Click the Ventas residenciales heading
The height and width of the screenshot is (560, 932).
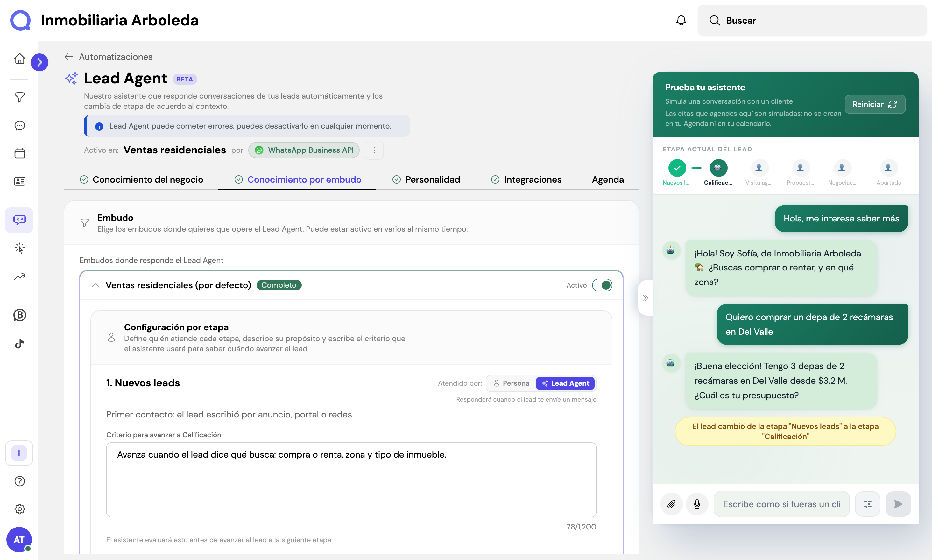tap(175, 150)
